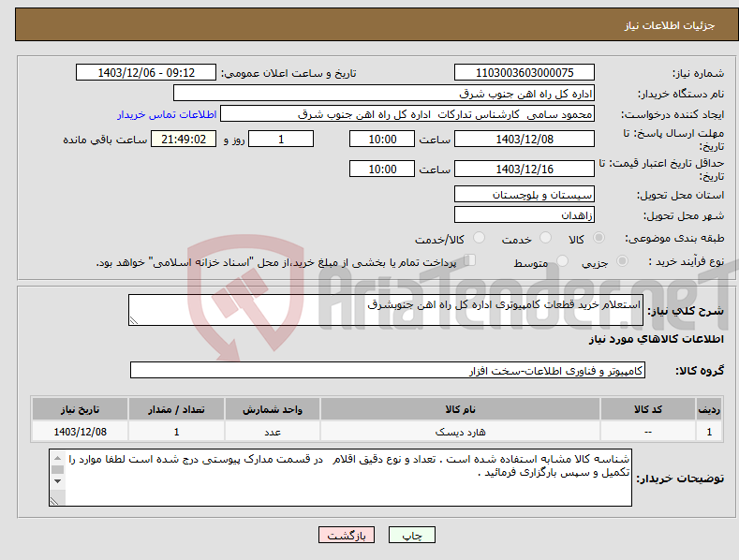739x560 pixels.
Task: Click the اطلاعات کالاهای مورد نیاز heading
Action: [x=656, y=339]
